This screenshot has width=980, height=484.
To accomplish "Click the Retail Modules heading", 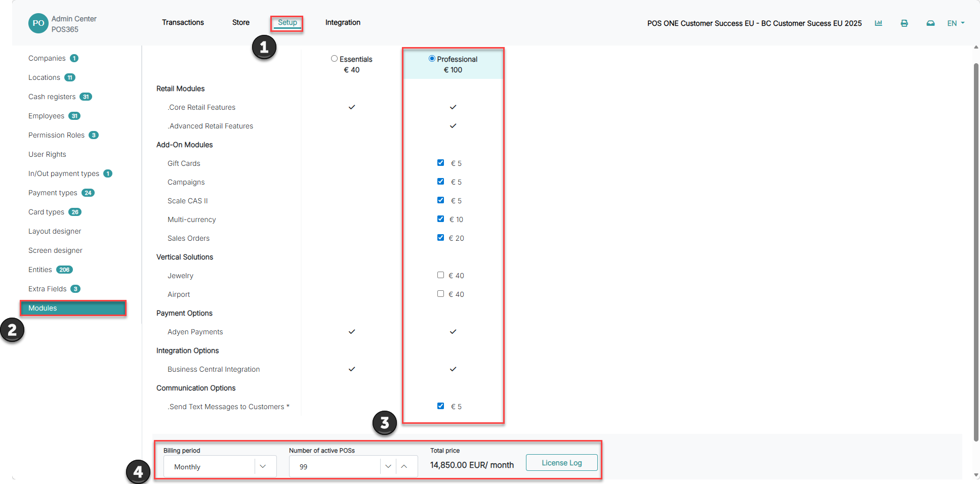I will tap(180, 89).
